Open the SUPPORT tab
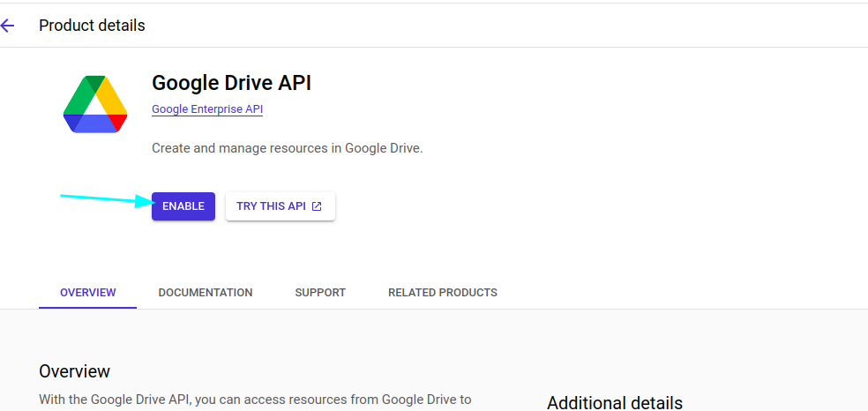 click(320, 292)
